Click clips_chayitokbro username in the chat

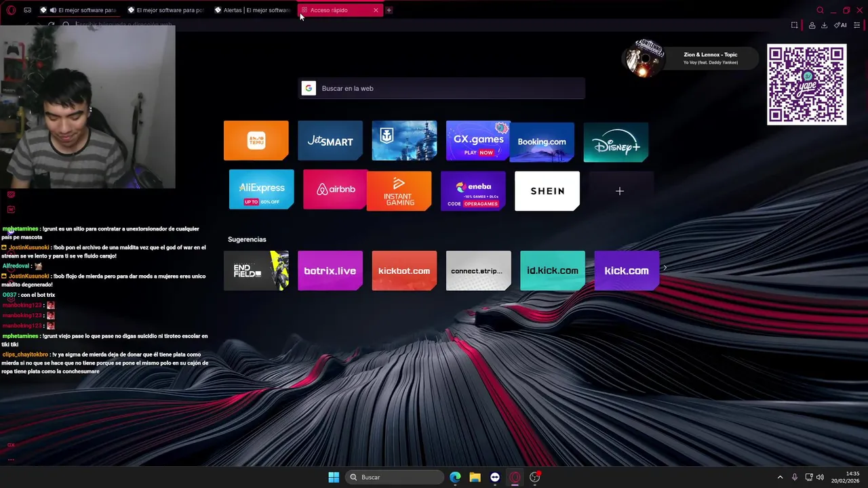25,354
